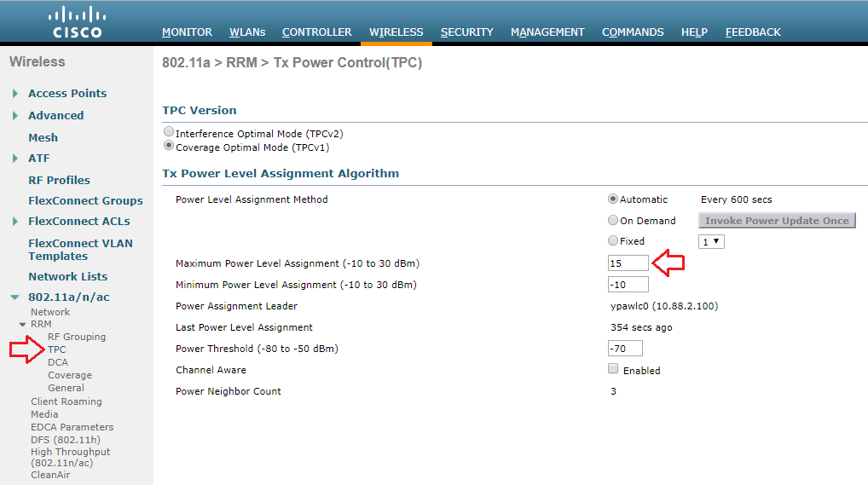Screen dimensions: 868x485
Task: Open the RF Profiles link
Action: pos(59,181)
